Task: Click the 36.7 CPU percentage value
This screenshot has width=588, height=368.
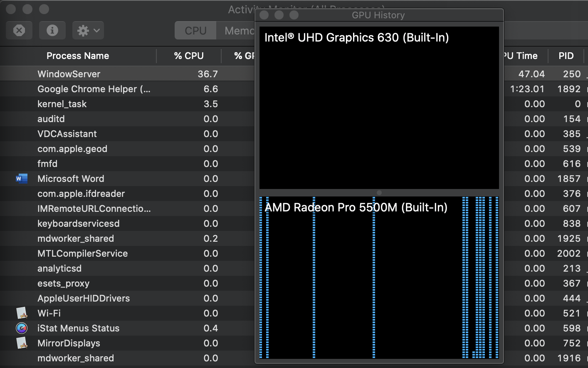Action: 208,74
